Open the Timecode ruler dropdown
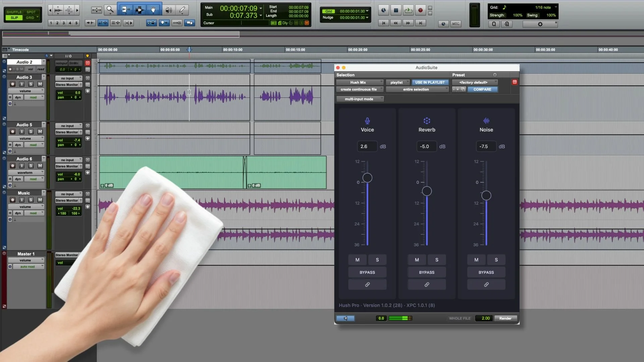644x362 pixels. (7, 50)
